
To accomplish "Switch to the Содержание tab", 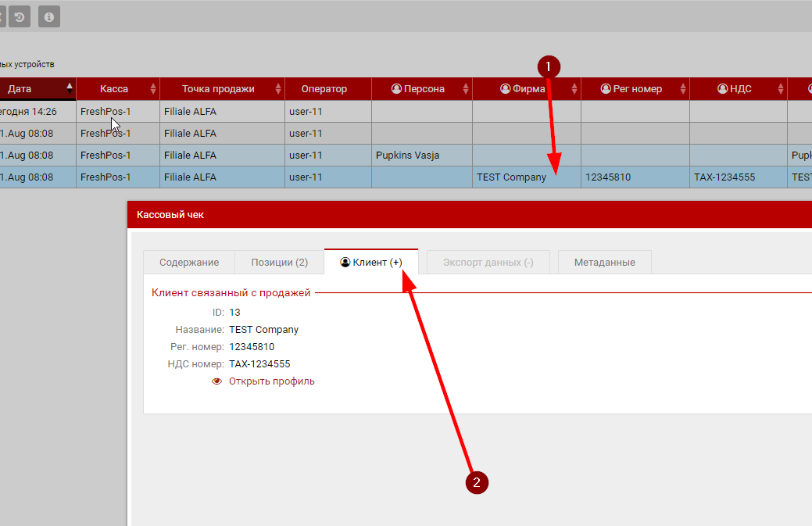I will [189, 263].
